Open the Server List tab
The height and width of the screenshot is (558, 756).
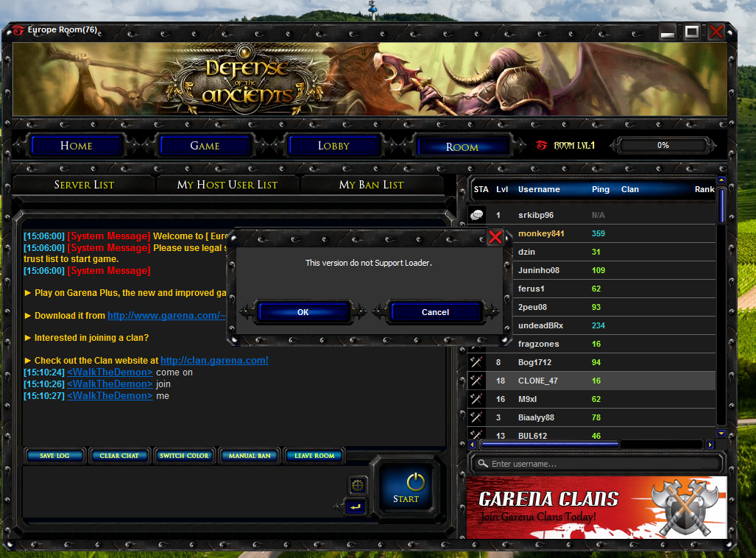coord(84,185)
